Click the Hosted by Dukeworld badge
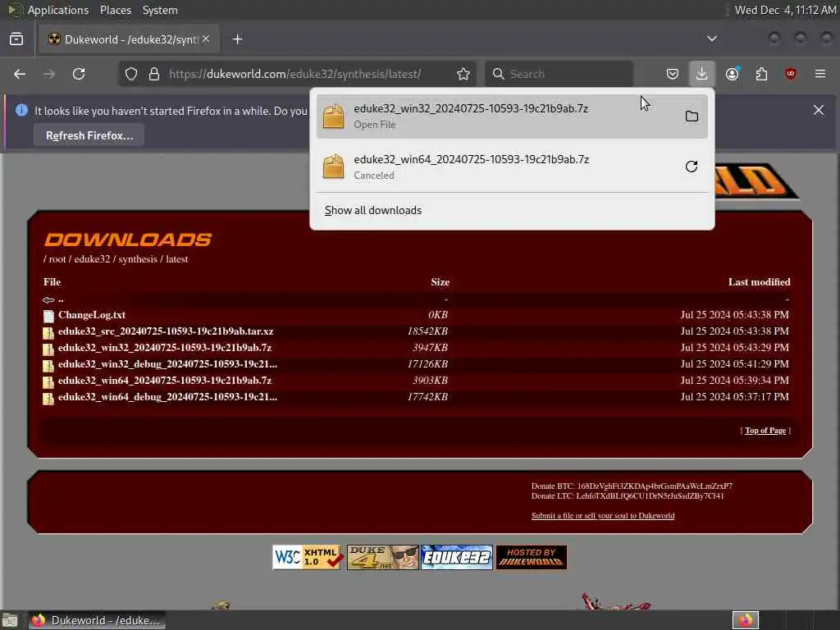840x630 pixels. tap(531, 558)
